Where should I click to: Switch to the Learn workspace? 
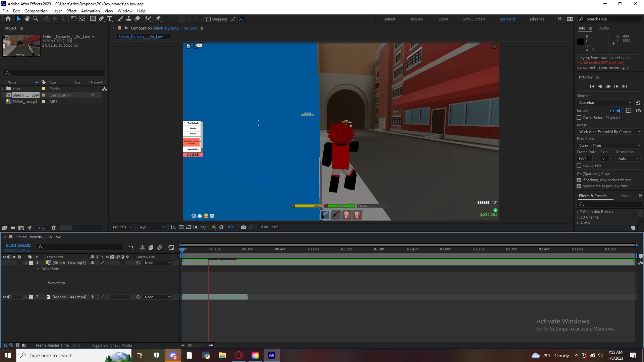443,19
